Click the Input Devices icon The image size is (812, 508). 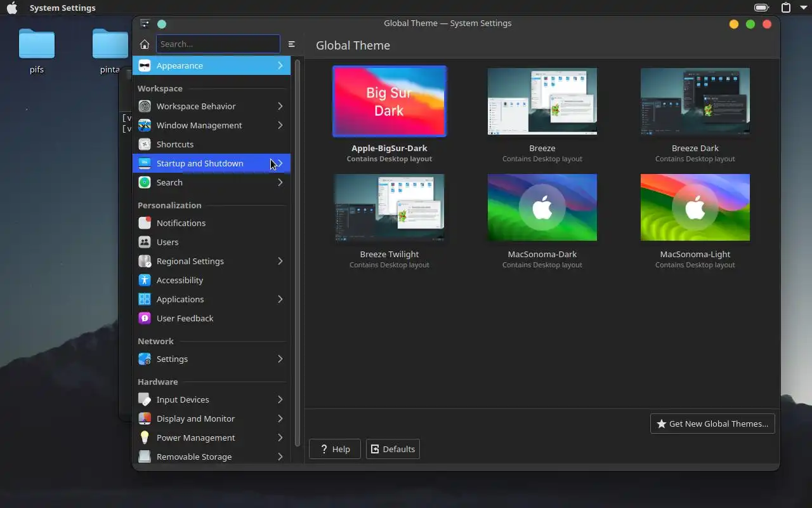click(145, 399)
